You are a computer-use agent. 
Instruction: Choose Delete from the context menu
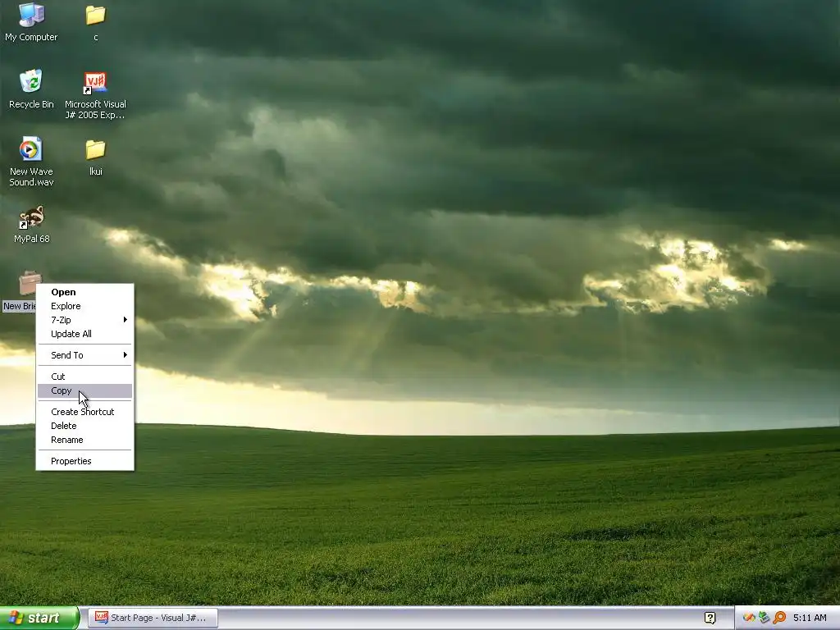coord(84,426)
